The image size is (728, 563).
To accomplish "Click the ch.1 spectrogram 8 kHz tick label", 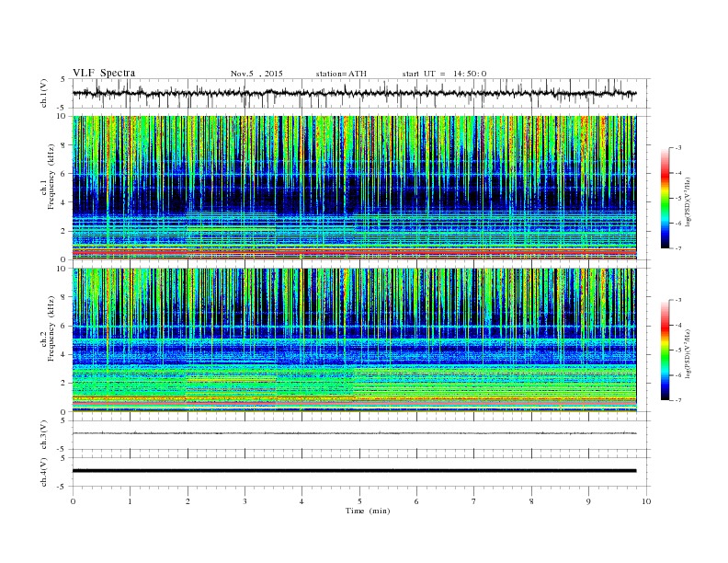I will [63, 145].
